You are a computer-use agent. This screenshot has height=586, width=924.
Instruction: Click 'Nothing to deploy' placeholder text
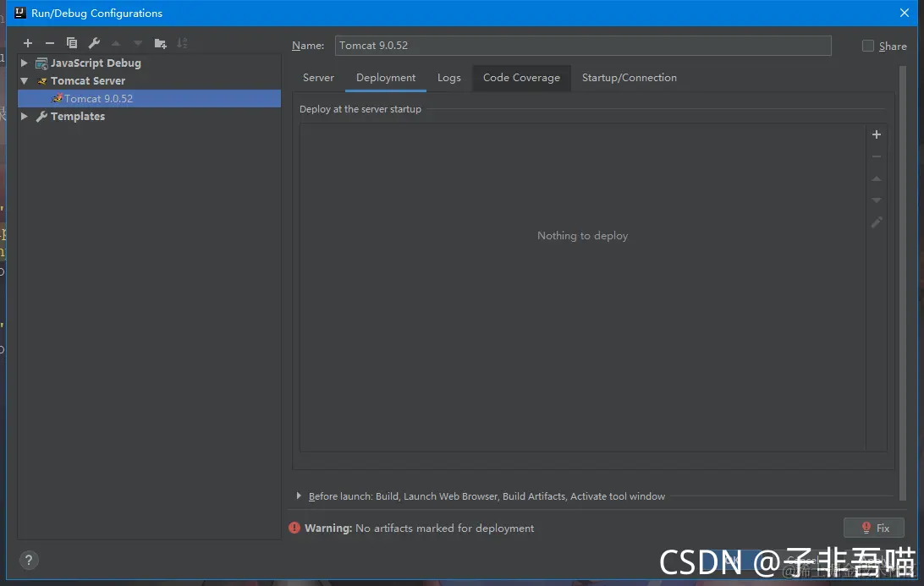tap(582, 236)
